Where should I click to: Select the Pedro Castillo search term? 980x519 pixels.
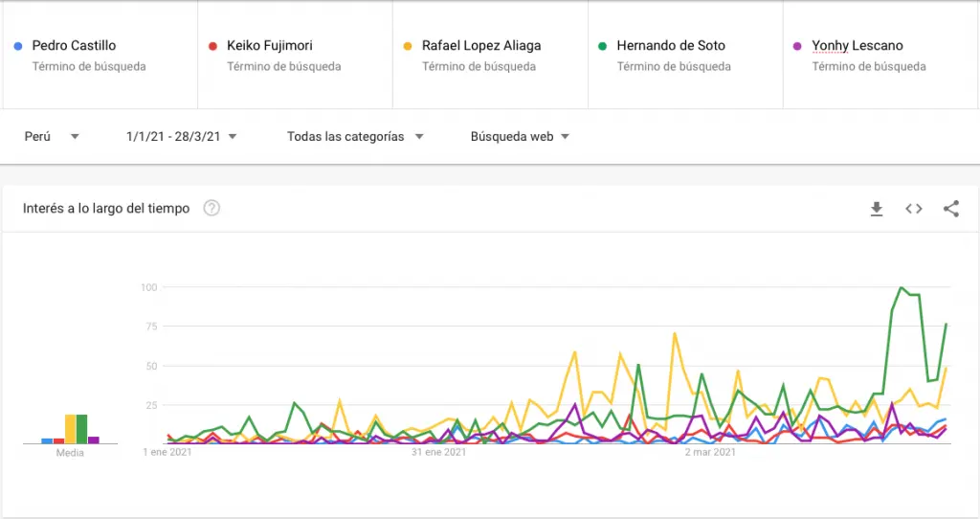pyautogui.click(x=74, y=46)
